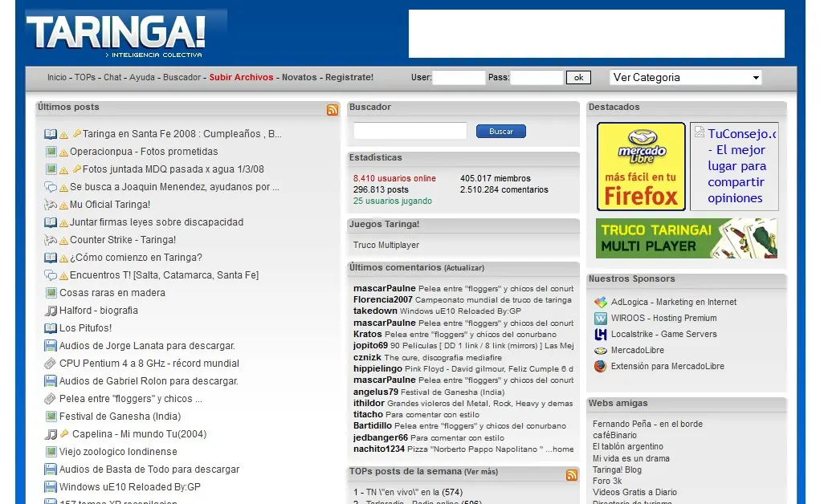Click the category icon beside Cosas raras en madera

coord(51,293)
